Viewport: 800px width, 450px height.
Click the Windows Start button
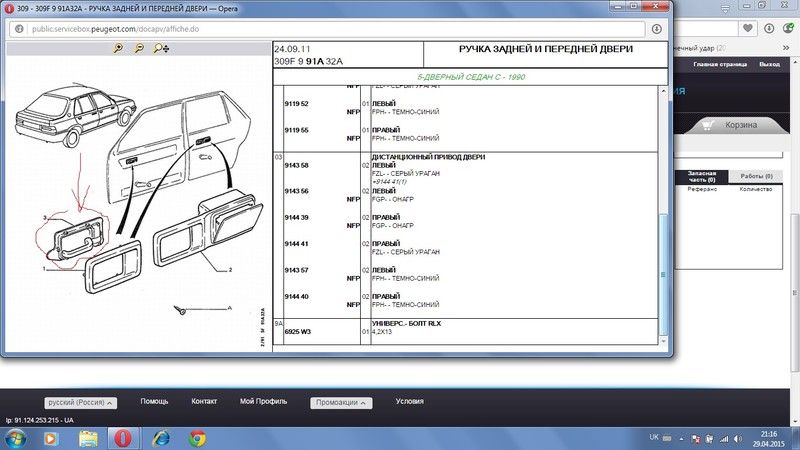click(x=14, y=438)
